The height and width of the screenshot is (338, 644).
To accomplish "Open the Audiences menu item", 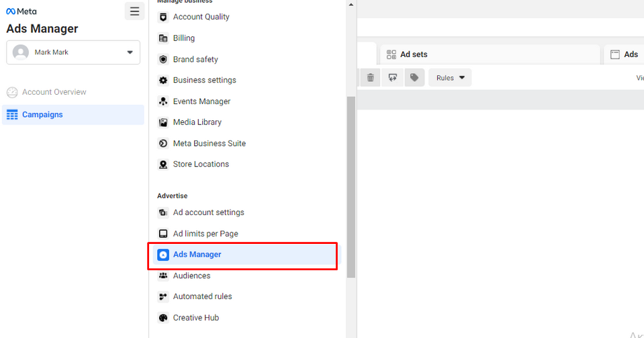I will (x=191, y=276).
